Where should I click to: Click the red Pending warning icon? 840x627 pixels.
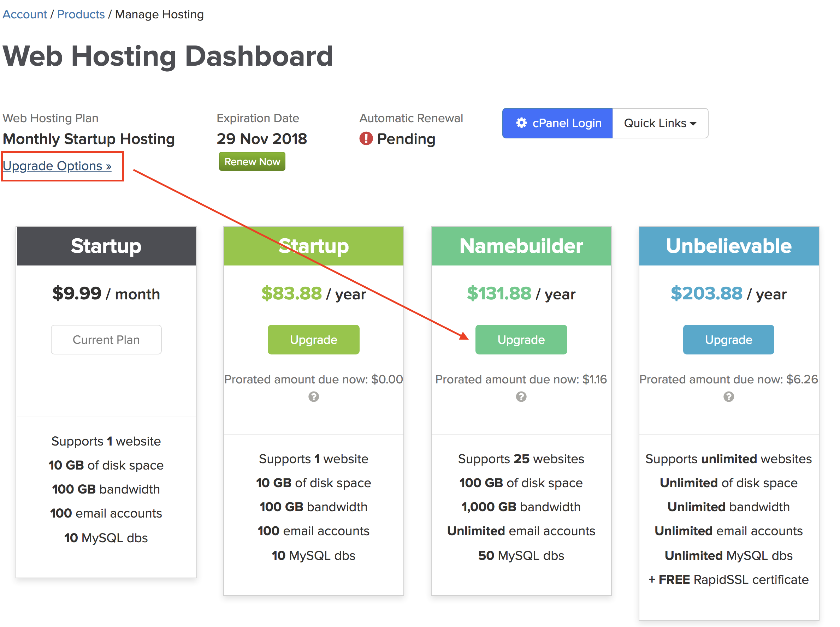(366, 139)
